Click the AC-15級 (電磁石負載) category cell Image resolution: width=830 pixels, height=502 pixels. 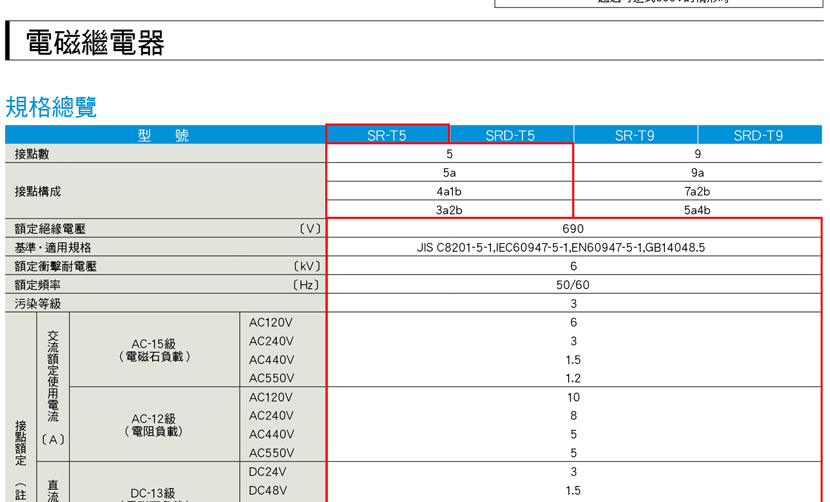pyautogui.click(x=154, y=350)
